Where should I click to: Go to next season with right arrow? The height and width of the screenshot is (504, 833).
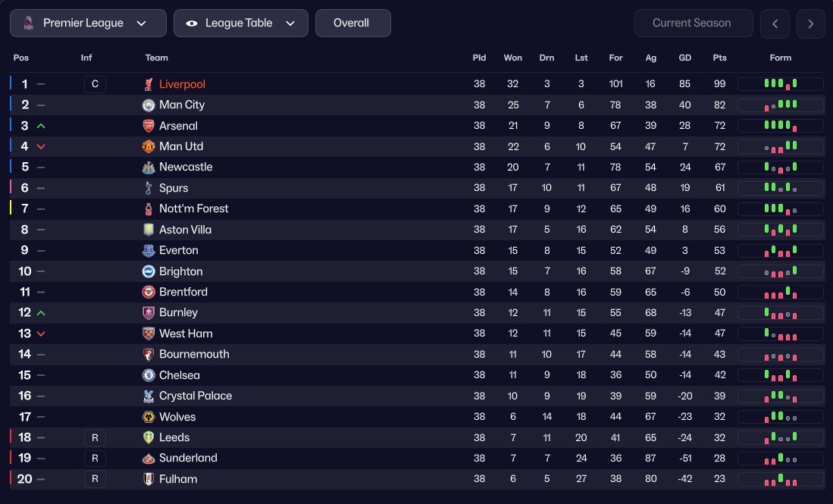(x=811, y=23)
